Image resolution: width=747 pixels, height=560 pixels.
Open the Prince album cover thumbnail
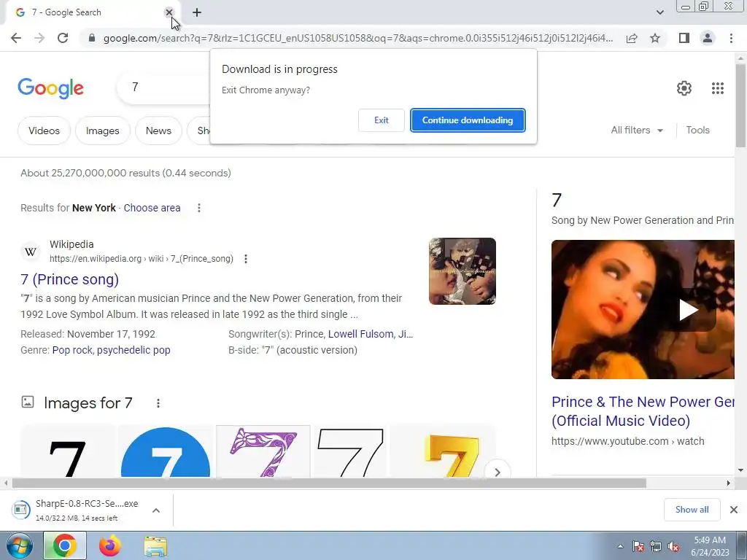[x=462, y=271]
